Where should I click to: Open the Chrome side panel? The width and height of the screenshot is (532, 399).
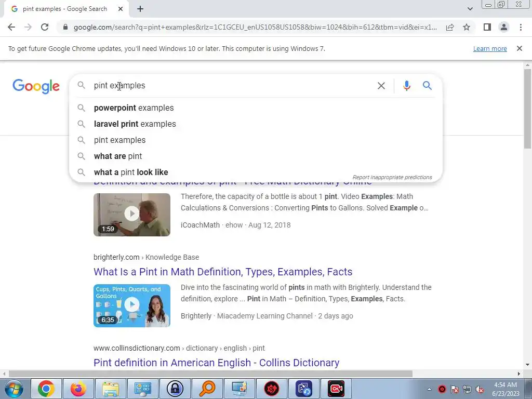[x=487, y=27]
